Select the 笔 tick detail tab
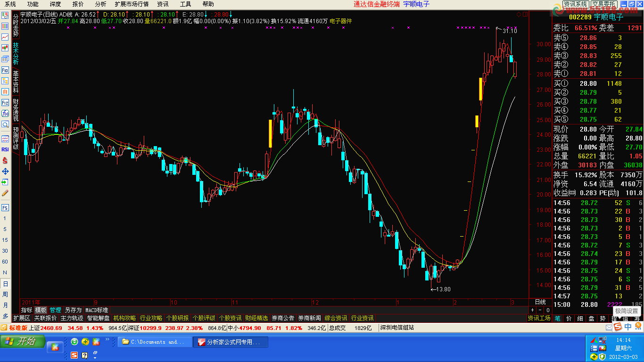Image resolution: width=644 pixels, height=362 pixels. [x=557, y=318]
